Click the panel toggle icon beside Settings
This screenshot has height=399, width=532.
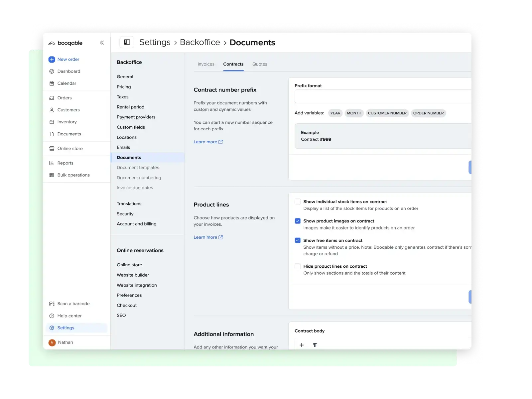pos(127,42)
